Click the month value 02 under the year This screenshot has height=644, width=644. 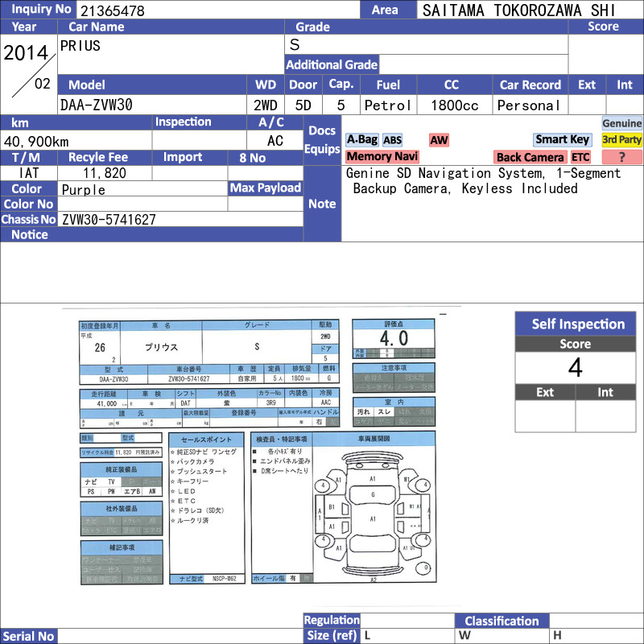(x=43, y=84)
